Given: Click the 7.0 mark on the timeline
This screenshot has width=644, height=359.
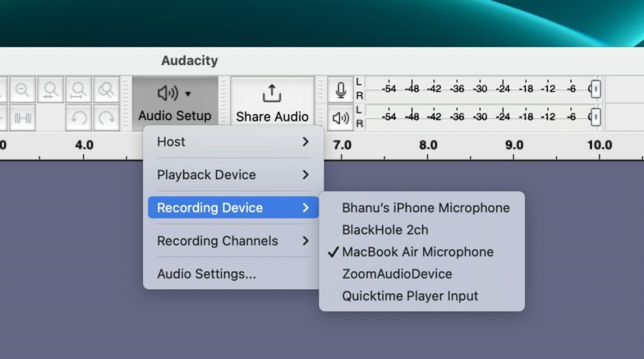Looking at the screenshot, I should pos(342,145).
